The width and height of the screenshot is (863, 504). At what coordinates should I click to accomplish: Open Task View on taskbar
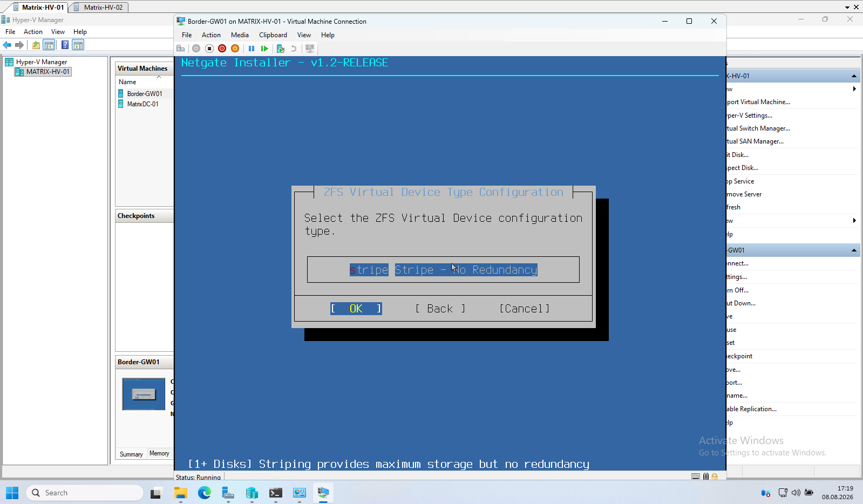coord(156,493)
